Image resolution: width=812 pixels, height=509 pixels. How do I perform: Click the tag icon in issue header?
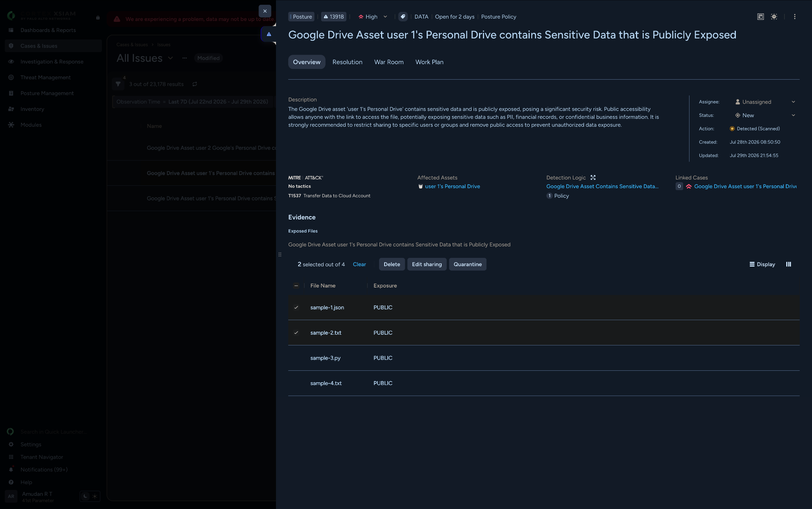403,17
